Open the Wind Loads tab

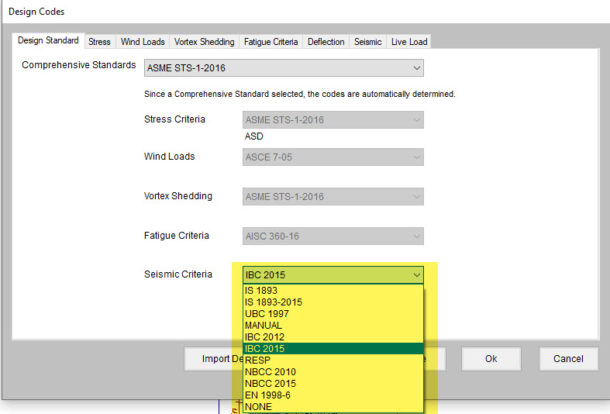coord(143,42)
